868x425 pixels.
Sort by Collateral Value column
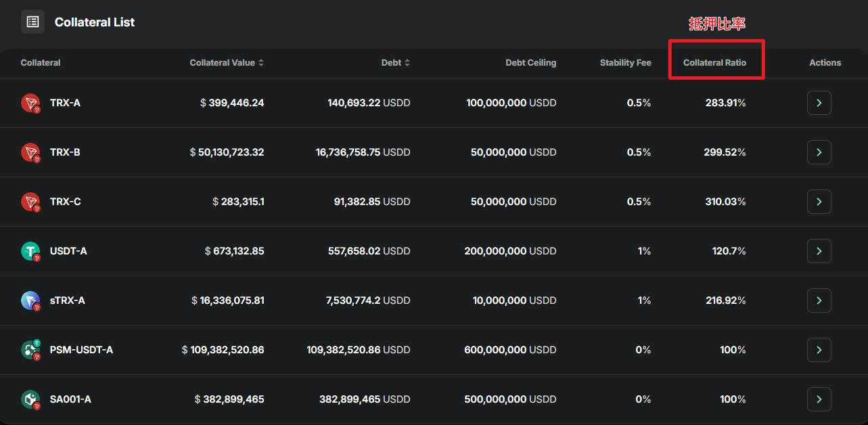pyautogui.click(x=227, y=63)
